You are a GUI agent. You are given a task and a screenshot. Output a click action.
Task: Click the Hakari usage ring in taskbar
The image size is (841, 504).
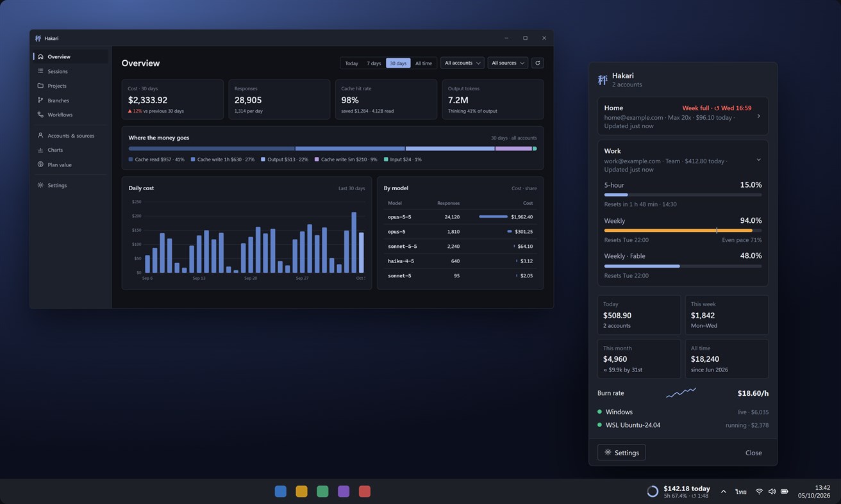(x=653, y=491)
